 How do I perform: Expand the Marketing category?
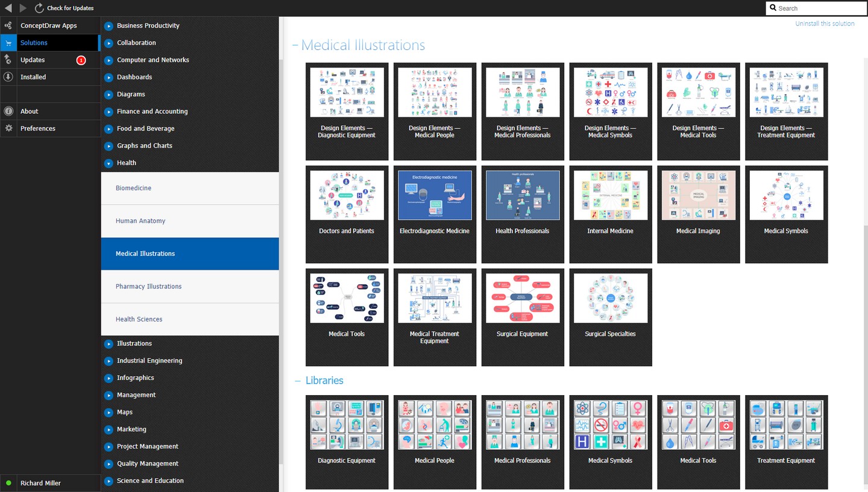point(108,430)
